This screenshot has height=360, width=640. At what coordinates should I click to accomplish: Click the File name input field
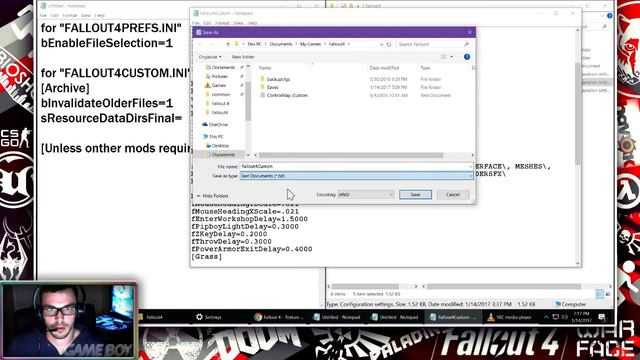tap(356, 167)
